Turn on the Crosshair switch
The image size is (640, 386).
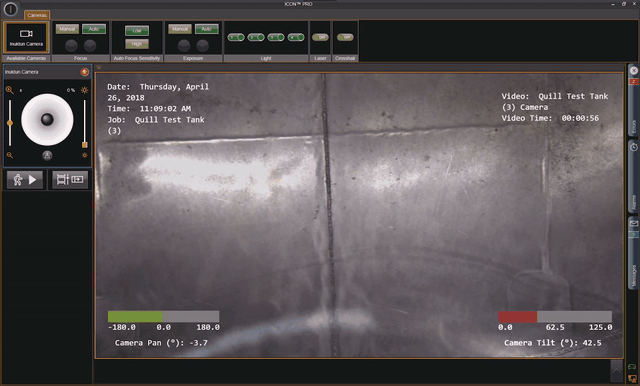(x=345, y=37)
